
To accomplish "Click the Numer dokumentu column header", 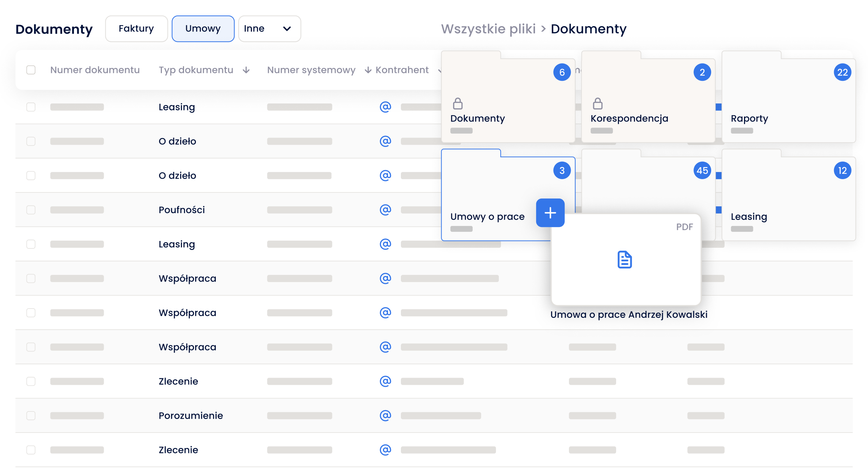I will click(95, 70).
